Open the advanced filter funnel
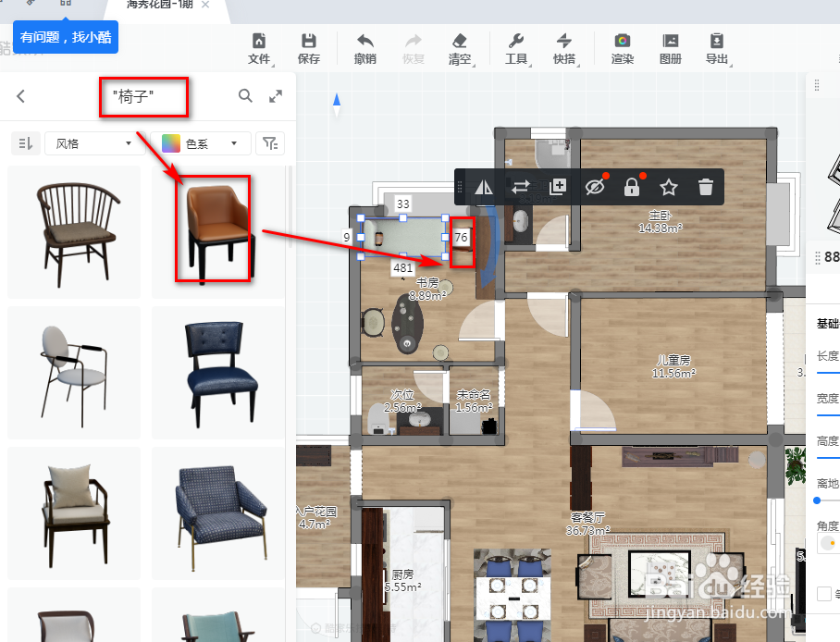This screenshot has height=642, width=840. (x=270, y=143)
